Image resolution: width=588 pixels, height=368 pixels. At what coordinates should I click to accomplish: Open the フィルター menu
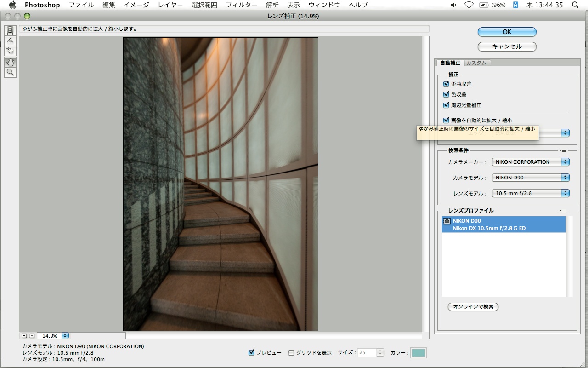coord(241,5)
